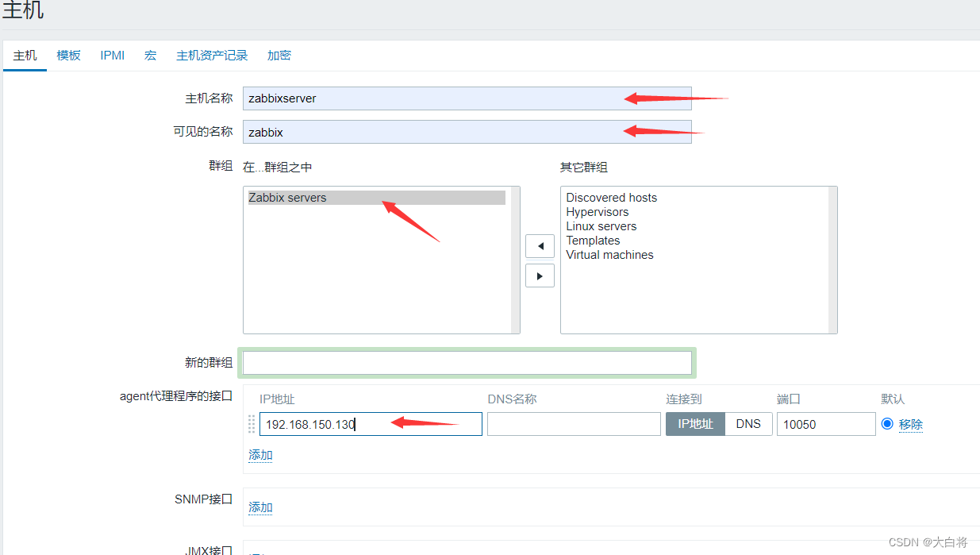Move group right with the right-arrow button
980x555 pixels.
pyautogui.click(x=540, y=276)
